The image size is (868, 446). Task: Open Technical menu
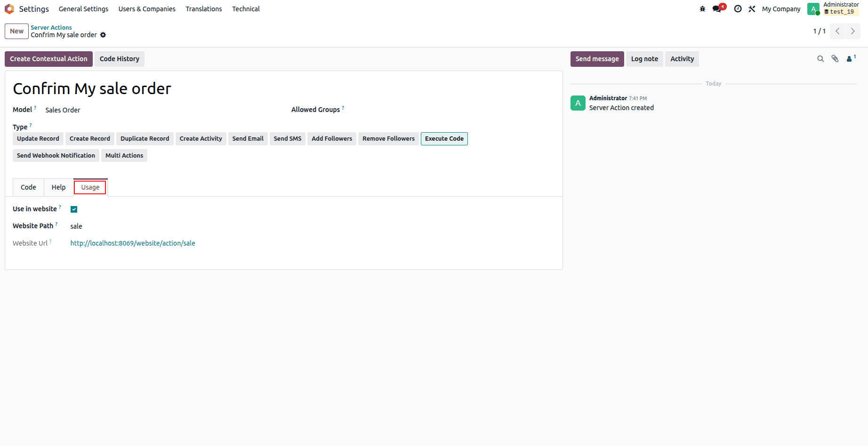246,9
